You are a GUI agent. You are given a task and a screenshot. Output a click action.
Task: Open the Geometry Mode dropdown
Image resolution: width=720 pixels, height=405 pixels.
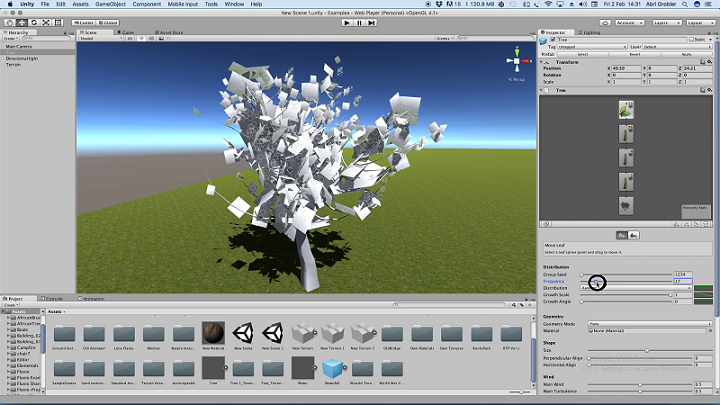[x=650, y=324]
